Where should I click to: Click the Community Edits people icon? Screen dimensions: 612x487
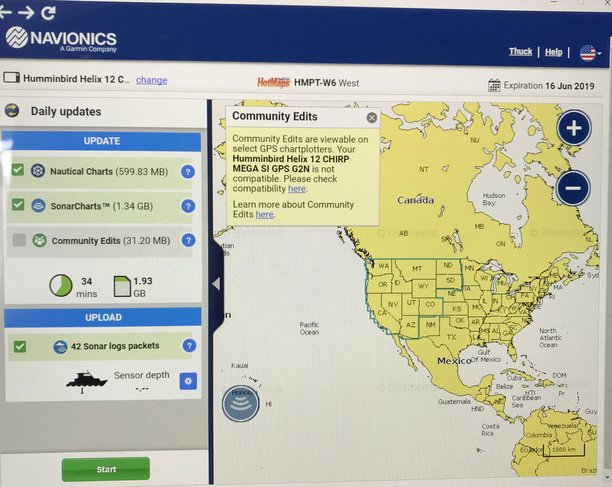click(x=39, y=240)
